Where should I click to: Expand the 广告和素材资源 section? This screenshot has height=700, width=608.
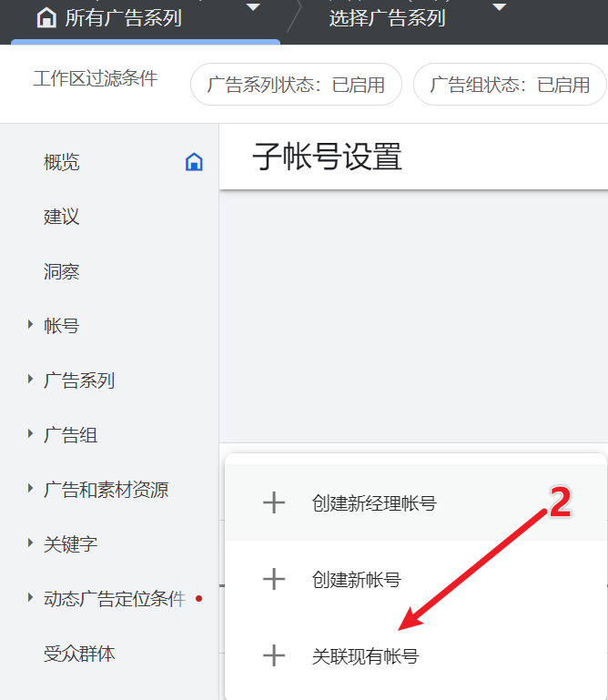click(30, 489)
